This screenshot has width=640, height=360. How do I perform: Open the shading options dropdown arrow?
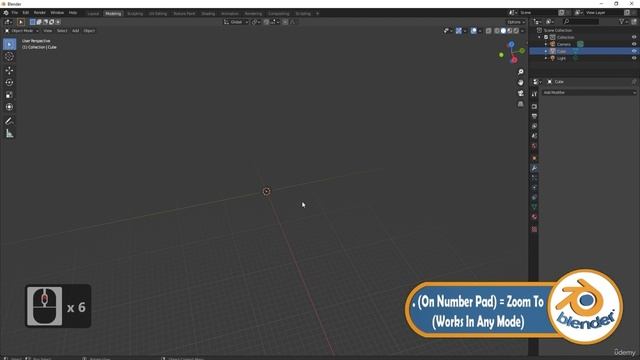click(x=522, y=31)
